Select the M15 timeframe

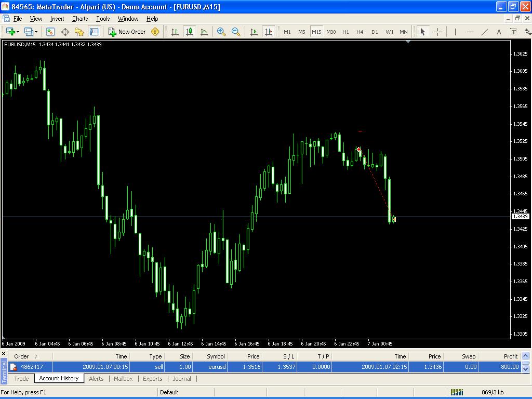click(316, 32)
